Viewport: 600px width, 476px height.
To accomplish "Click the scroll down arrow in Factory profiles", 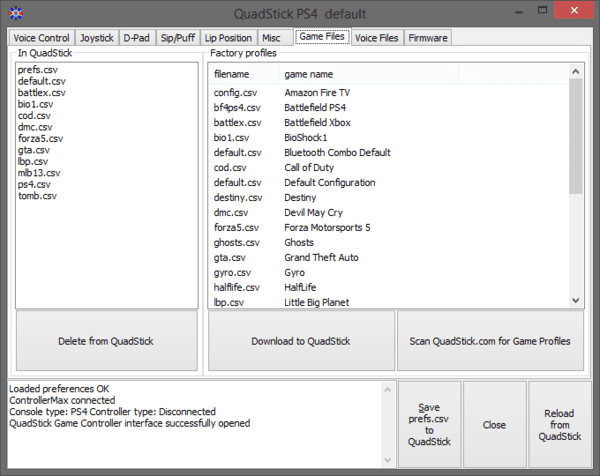I will click(x=575, y=300).
